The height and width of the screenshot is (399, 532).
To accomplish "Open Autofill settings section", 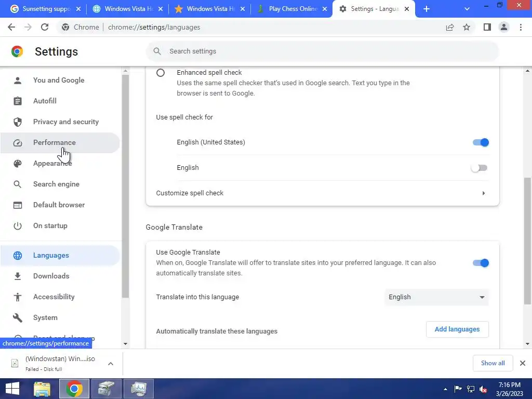I will [x=60, y=101].
